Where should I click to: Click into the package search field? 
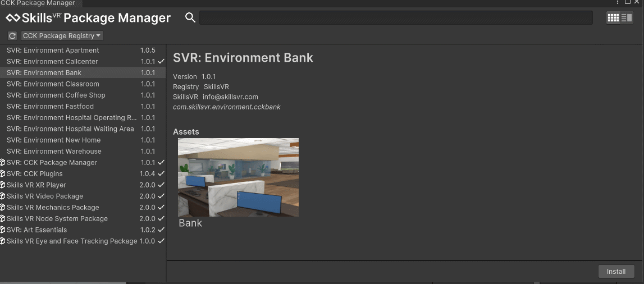(396, 17)
